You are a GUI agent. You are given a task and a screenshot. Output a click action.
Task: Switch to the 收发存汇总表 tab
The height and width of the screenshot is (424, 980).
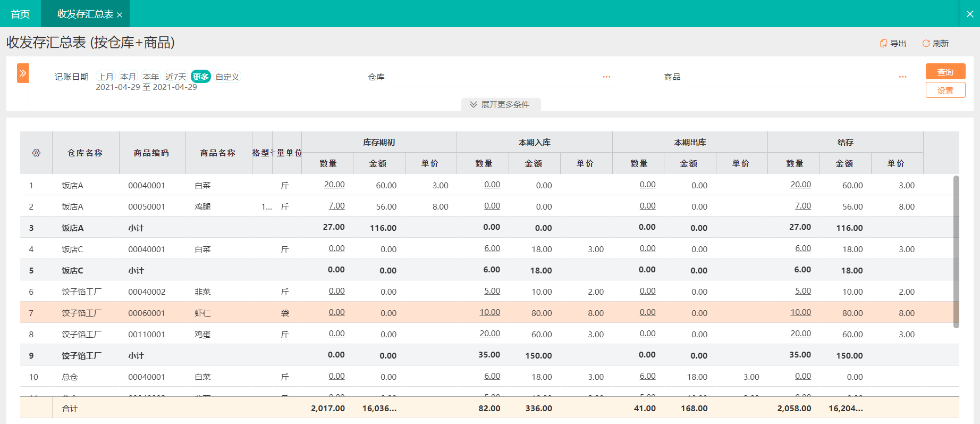tap(85, 14)
